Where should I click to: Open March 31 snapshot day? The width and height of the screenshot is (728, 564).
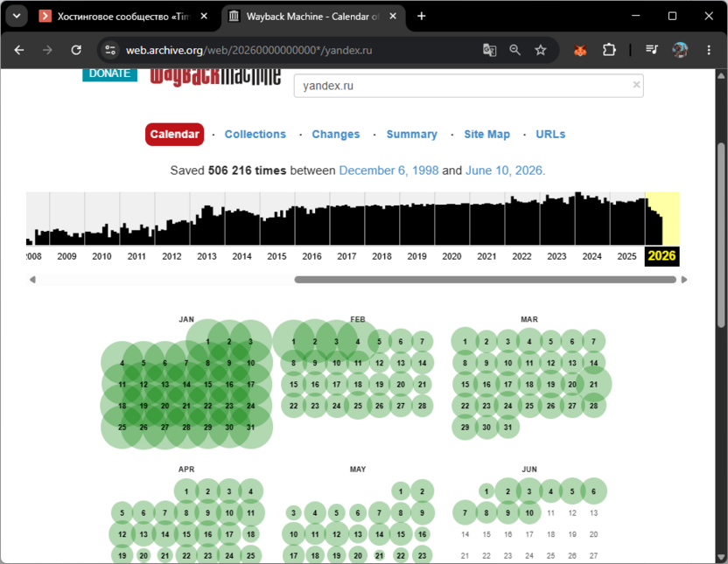pos(507,428)
